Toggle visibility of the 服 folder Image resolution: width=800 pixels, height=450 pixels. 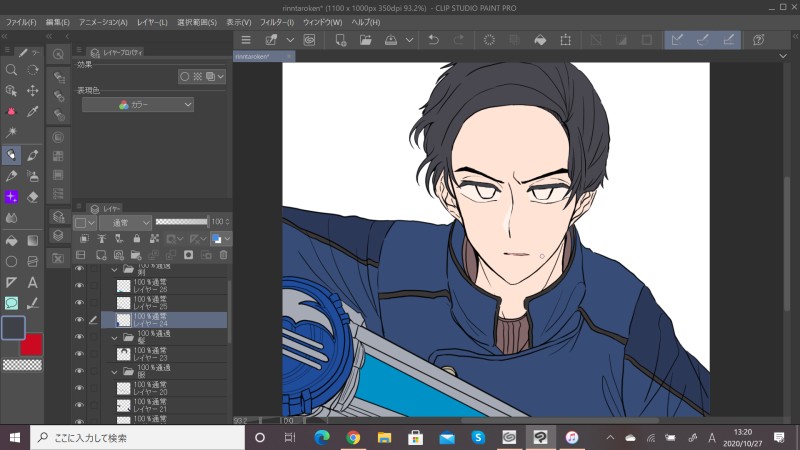[x=79, y=371]
